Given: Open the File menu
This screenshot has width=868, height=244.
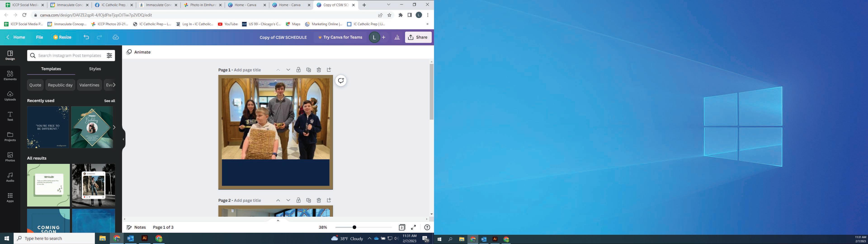Looking at the screenshot, I should point(39,37).
